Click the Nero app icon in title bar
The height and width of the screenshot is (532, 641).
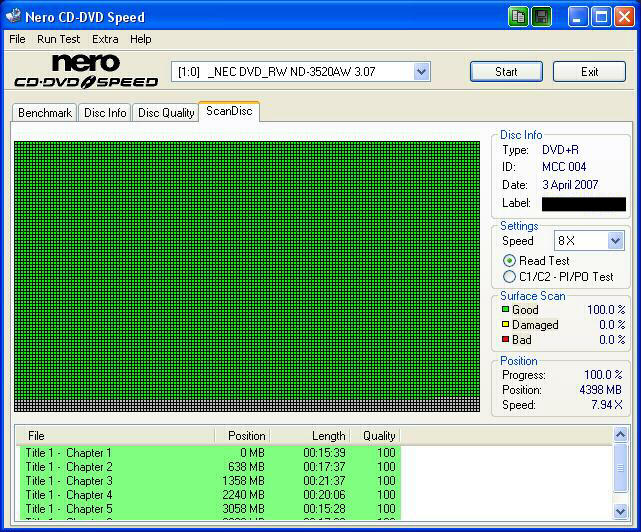13,16
